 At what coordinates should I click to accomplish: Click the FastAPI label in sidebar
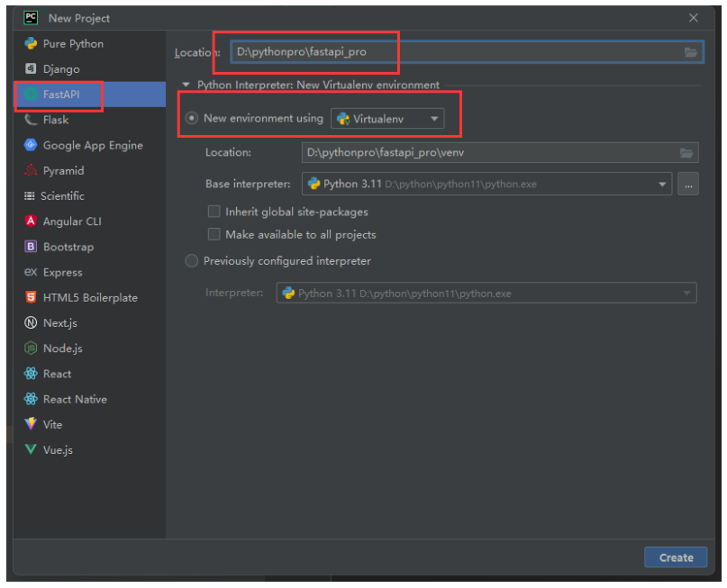61,94
